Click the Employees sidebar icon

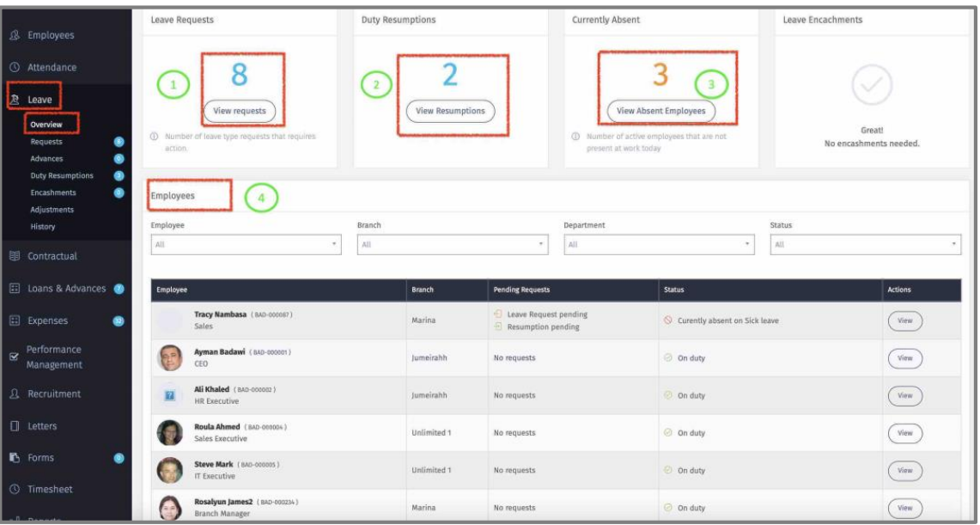point(15,35)
